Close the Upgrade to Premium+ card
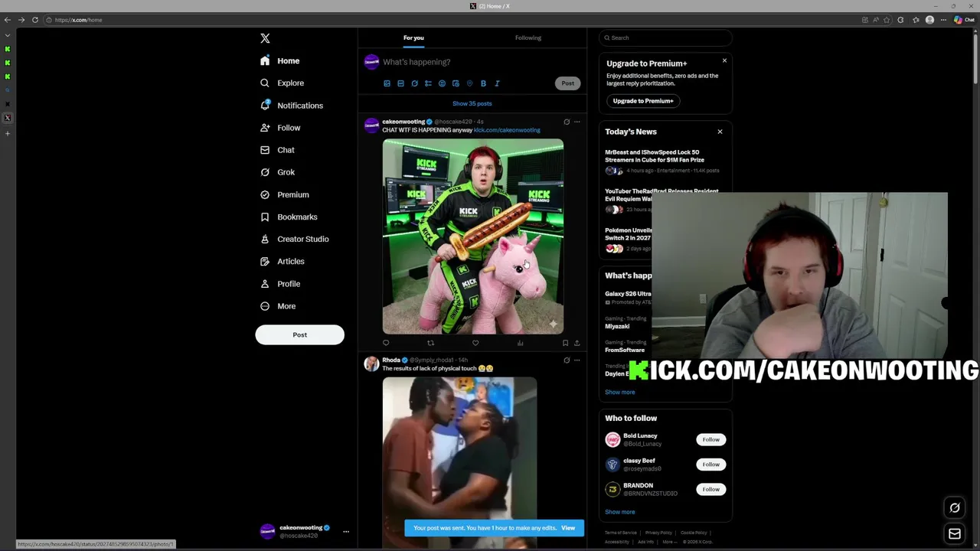The image size is (980, 551). 724,60
